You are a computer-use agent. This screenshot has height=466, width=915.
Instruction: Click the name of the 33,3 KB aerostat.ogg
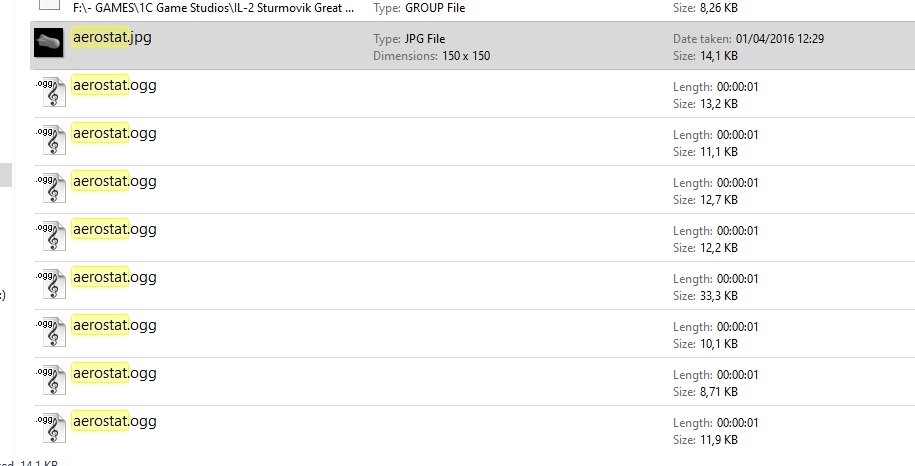pos(114,277)
